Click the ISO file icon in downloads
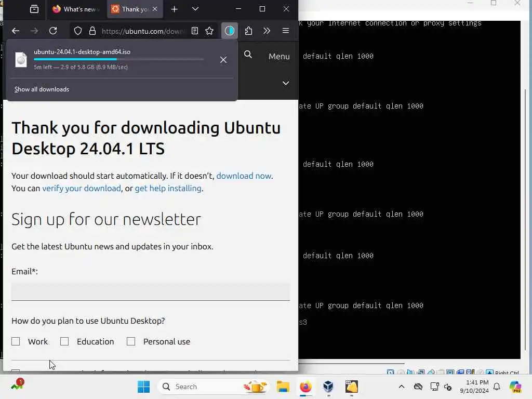The height and width of the screenshot is (399, 532). pos(21,60)
